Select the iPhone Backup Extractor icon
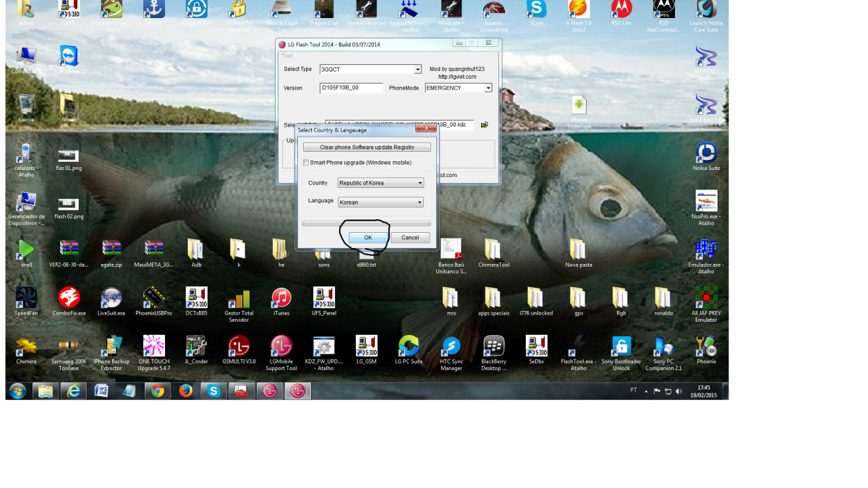The width and height of the screenshot is (868, 488). point(111,354)
